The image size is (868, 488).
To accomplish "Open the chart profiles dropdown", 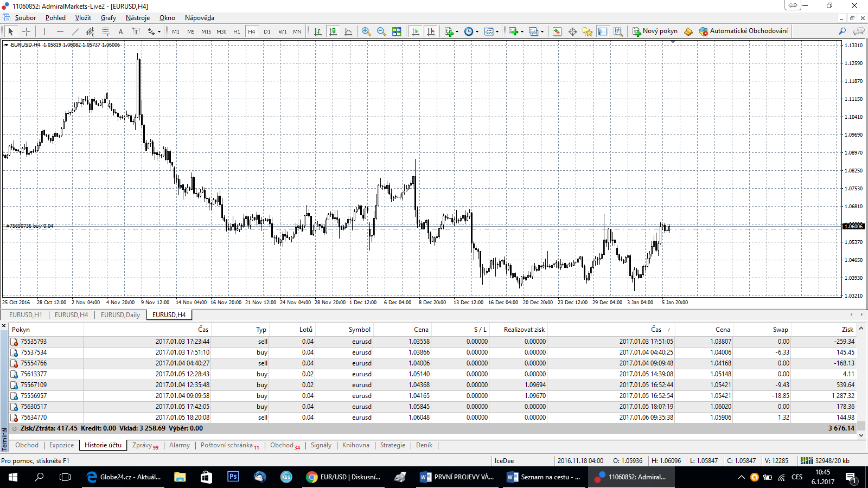I will [536, 31].
